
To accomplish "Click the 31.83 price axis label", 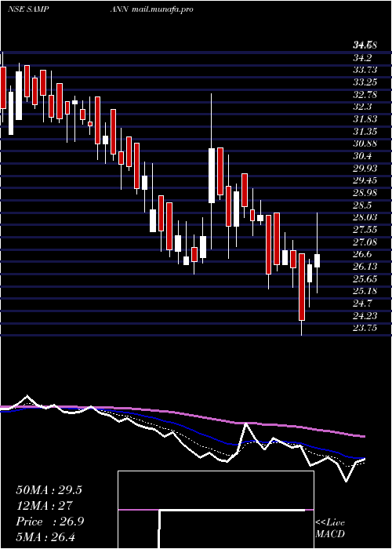I will tap(365, 119).
